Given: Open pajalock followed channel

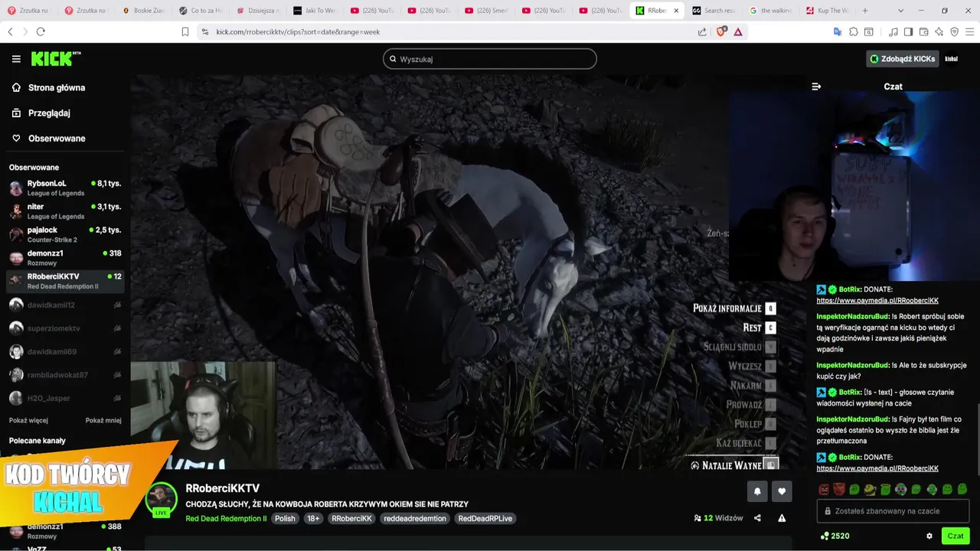Looking at the screenshot, I should point(65,234).
